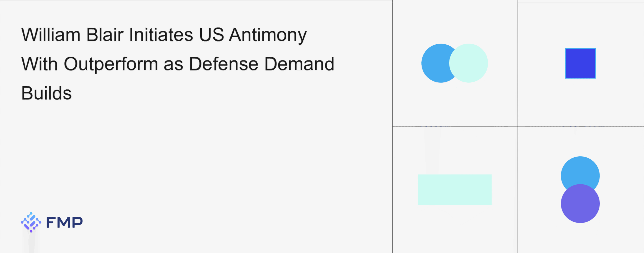Click the word "Antimony" in the headline
The width and height of the screenshot is (644, 253).
point(268,35)
